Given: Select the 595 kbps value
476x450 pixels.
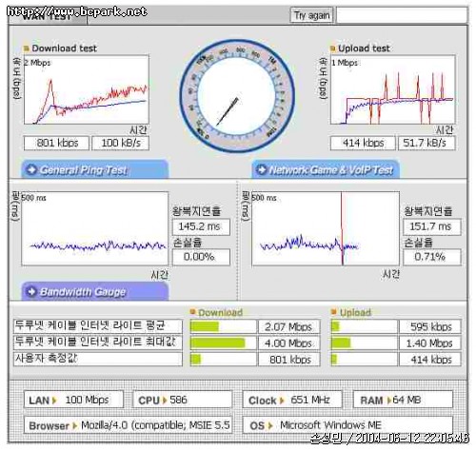Looking at the screenshot, I should click(430, 326).
